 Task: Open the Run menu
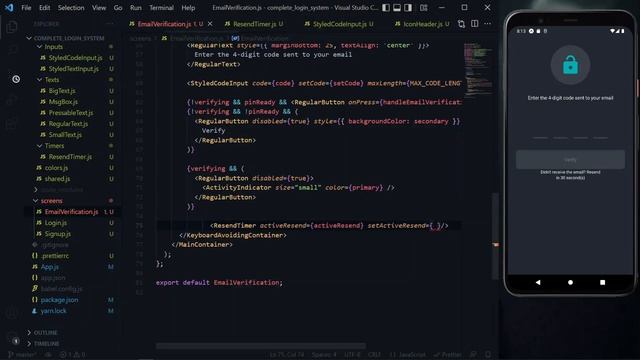pos(136,8)
